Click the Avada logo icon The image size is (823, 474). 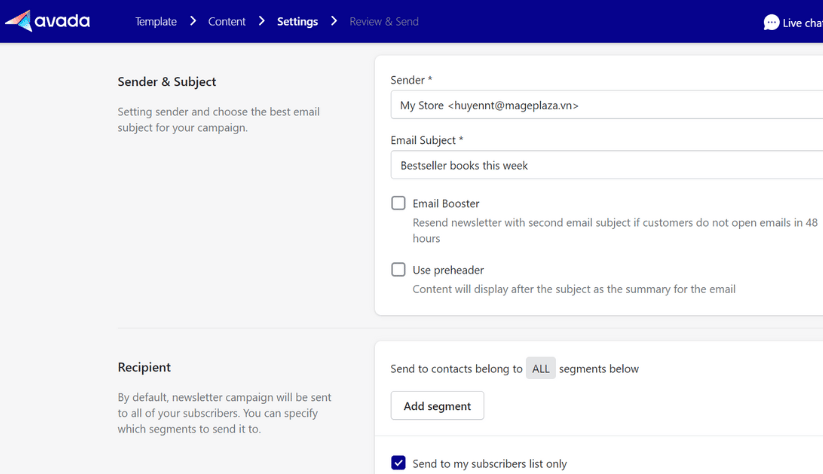(18, 21)
